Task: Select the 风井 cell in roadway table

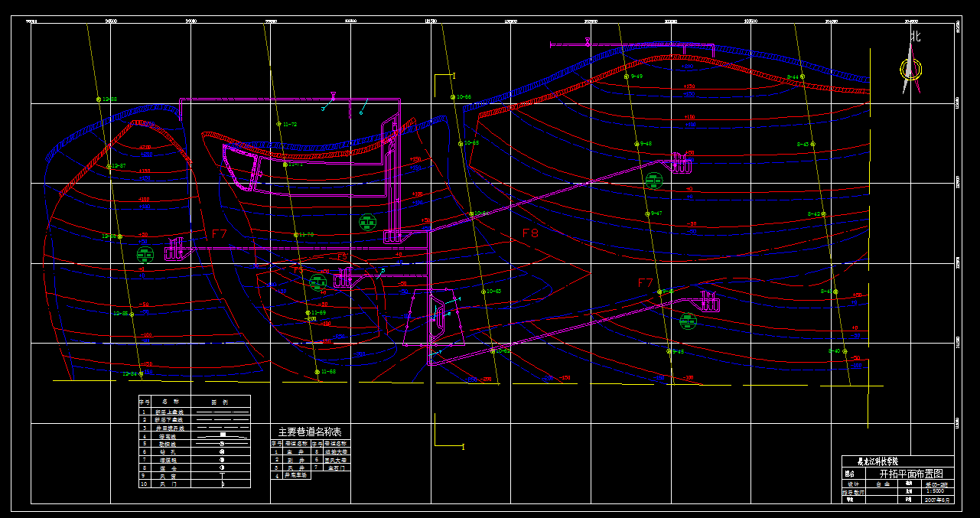Action: [x=296, y=468]
